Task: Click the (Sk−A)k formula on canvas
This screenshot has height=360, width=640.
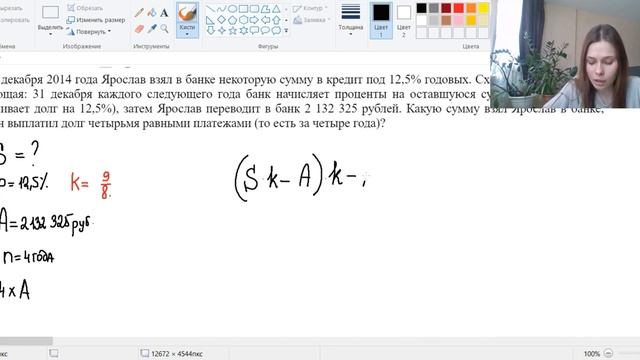Action: click(x=301, y=178)
